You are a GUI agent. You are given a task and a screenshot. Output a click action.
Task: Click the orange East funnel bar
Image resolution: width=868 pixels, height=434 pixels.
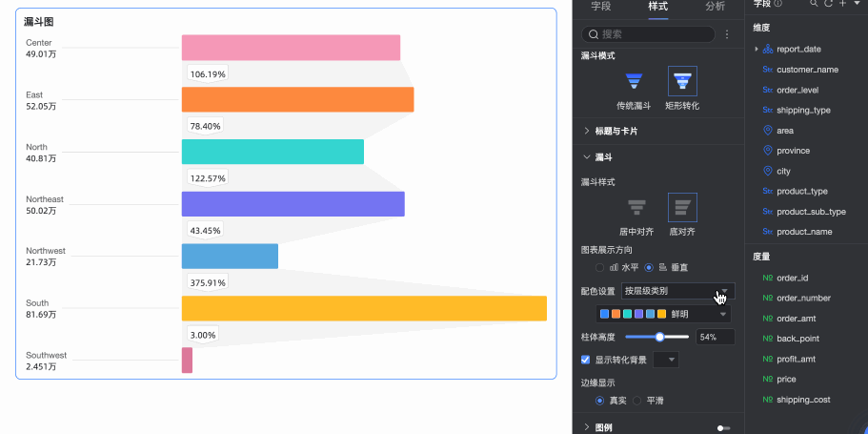click(x=298, y=100)
